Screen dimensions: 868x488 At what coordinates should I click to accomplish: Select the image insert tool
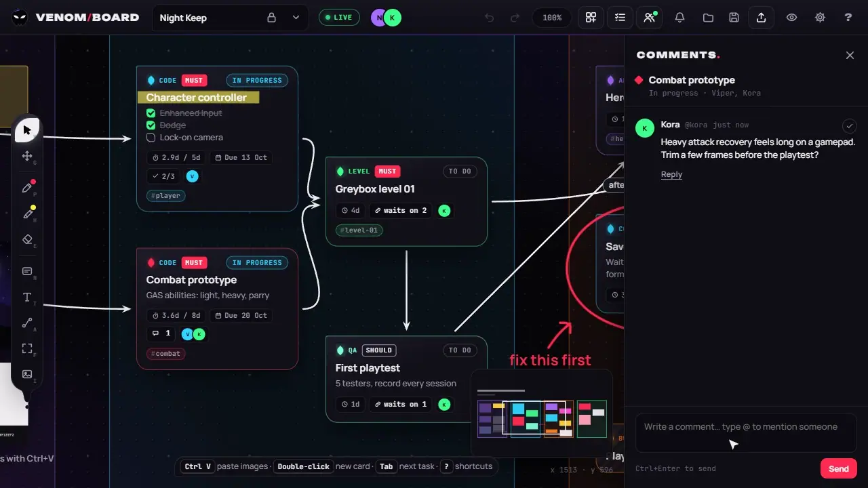click(27, 374)
